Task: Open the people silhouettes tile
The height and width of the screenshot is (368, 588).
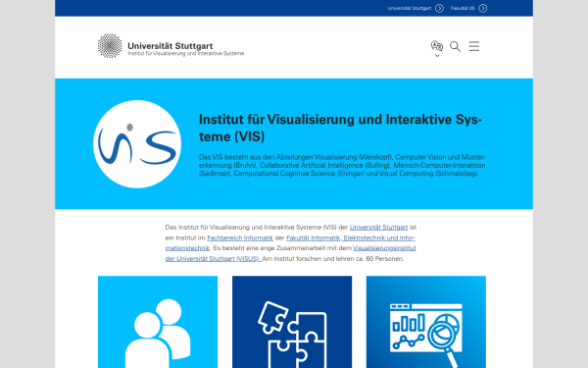Action: pyautogui.click(x=158, y=322)
